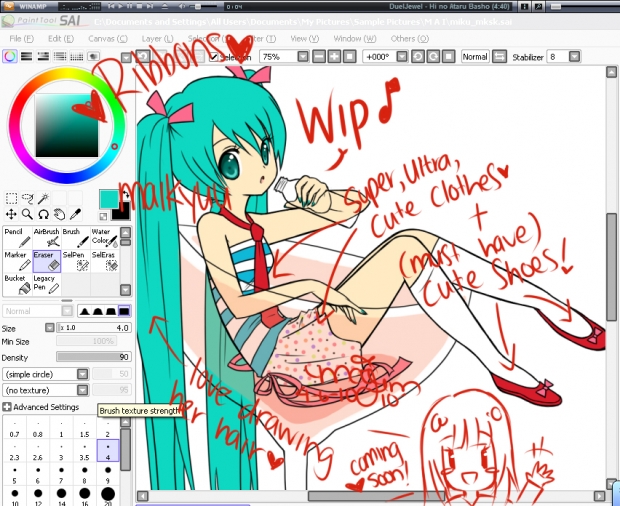The image size is (620, 506).
Task: Flip canvas view horizontally
Action: (x=499, y=57)
